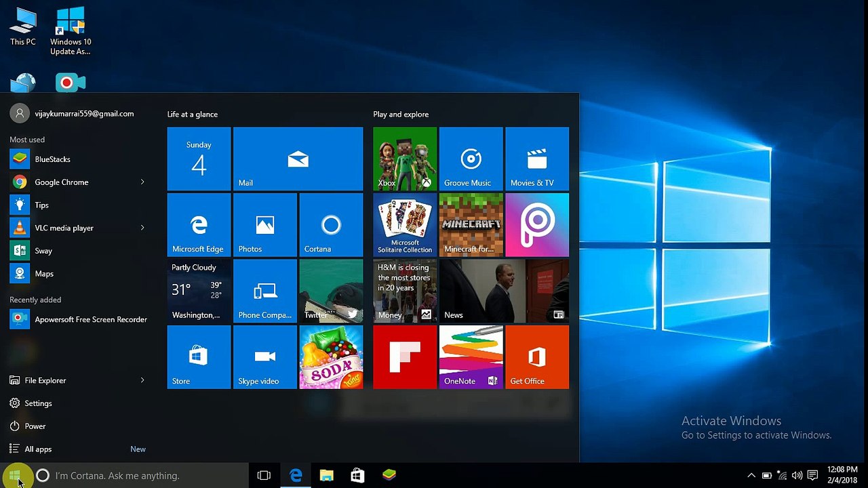Image resolution: width=868 pixels, height=488 pixels.
Task: Launch the red Flipboard tile
Action: click(405, 357)
